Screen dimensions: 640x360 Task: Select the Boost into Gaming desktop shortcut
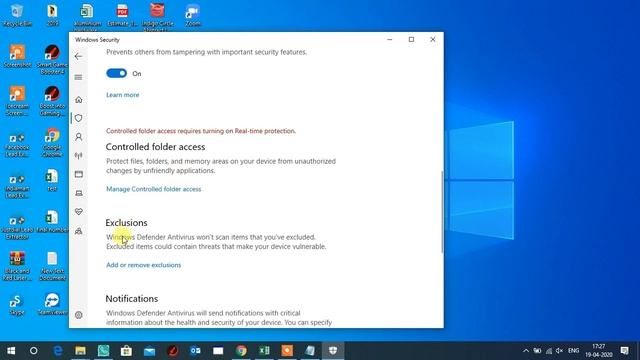click(52, 101)
